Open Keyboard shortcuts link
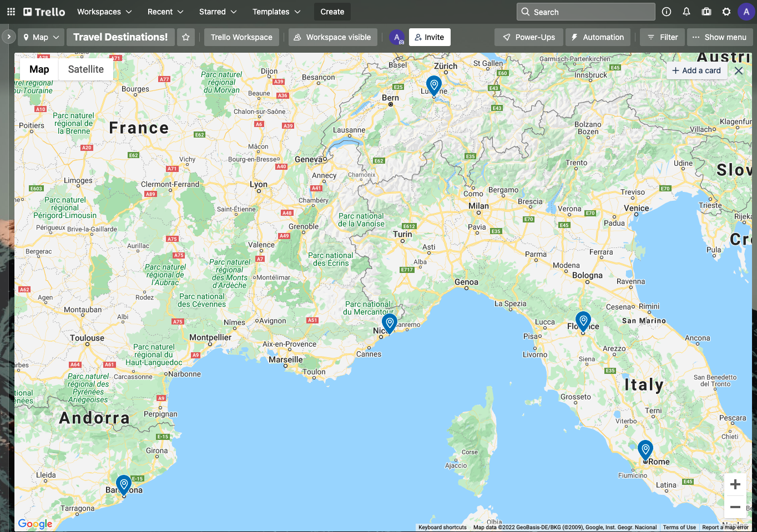 [x=442, y=528]
